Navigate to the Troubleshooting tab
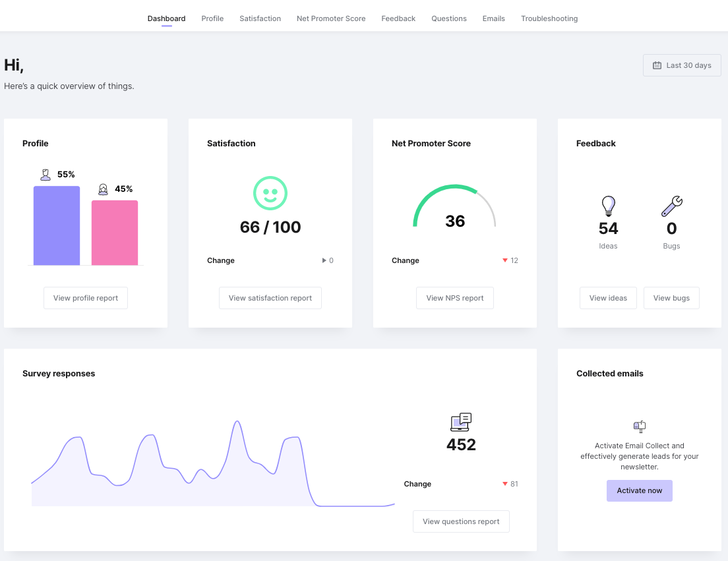The image size is (728, 561). (x=549, y=18)
